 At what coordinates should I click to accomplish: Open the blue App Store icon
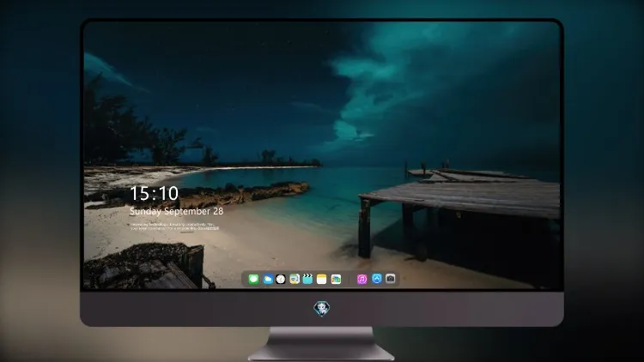pos(377,279)
